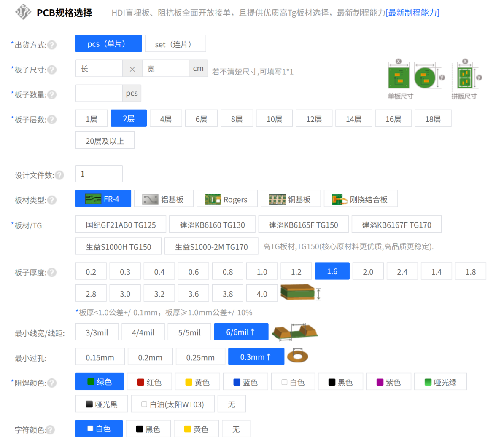
Task: Open the 阻焊颜色 help tooltip icon
Action: (x=52, y=383)
